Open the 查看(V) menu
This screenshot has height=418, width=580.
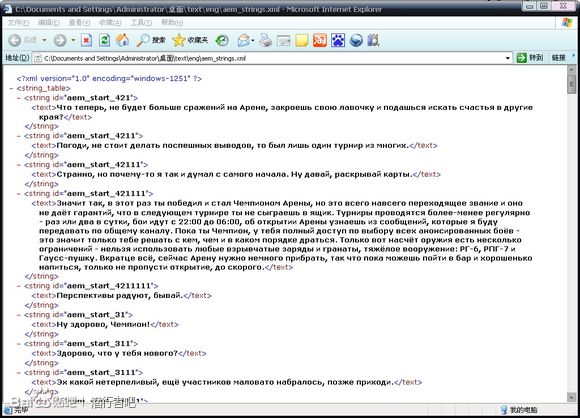pos(79,23)
